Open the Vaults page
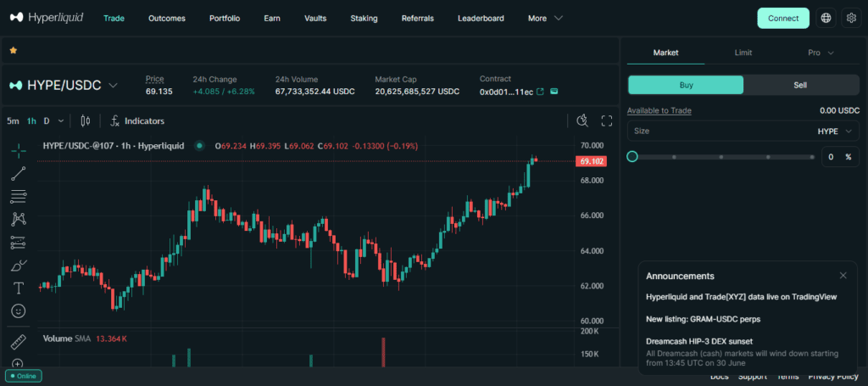Screen dimensions: 868x386 click(315, 19)
